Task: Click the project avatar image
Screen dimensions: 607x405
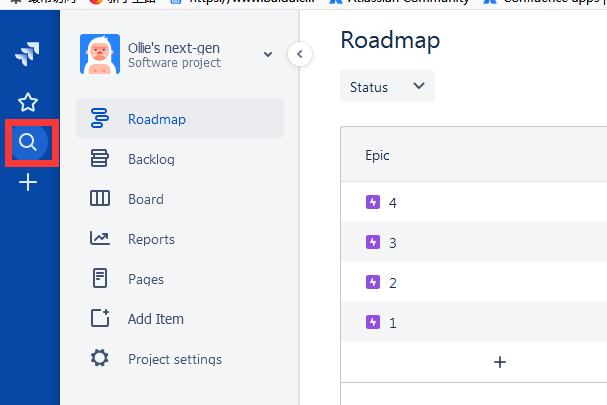Action: coord(100,54)
